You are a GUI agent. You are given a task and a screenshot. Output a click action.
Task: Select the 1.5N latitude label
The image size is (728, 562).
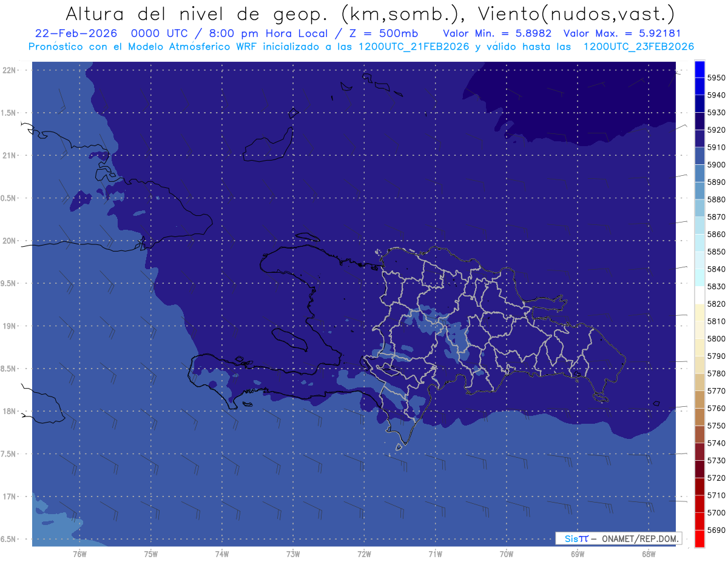8,113
